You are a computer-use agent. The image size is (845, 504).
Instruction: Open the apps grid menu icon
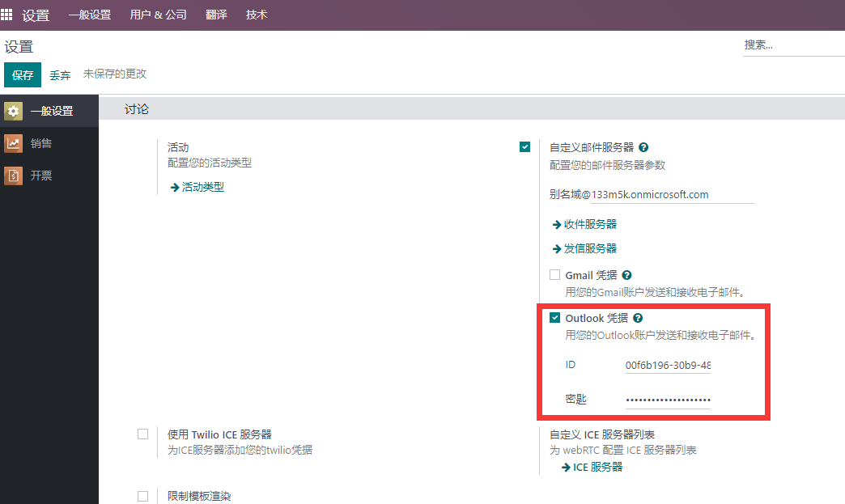click(6, 15)
